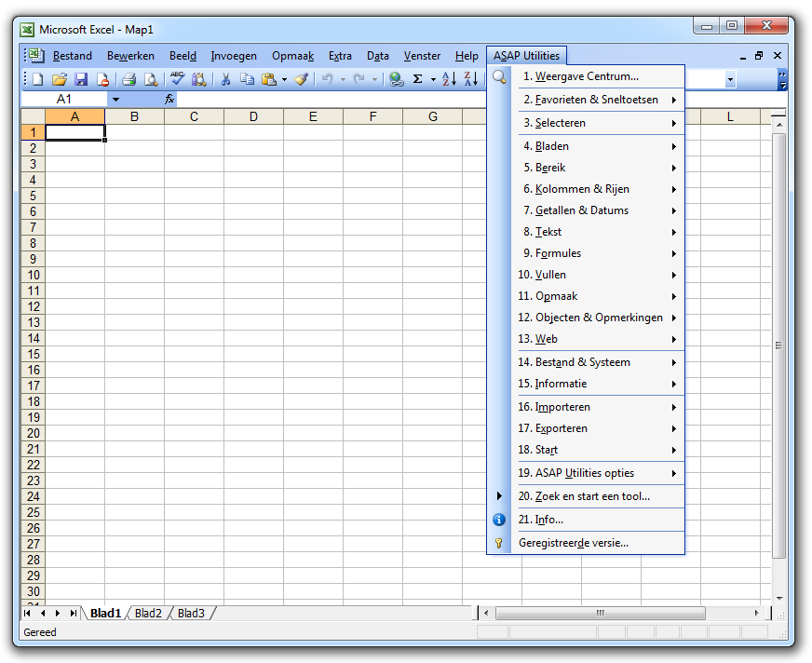Click the Copy icon

pyautogui.click(x=247, y=79)
